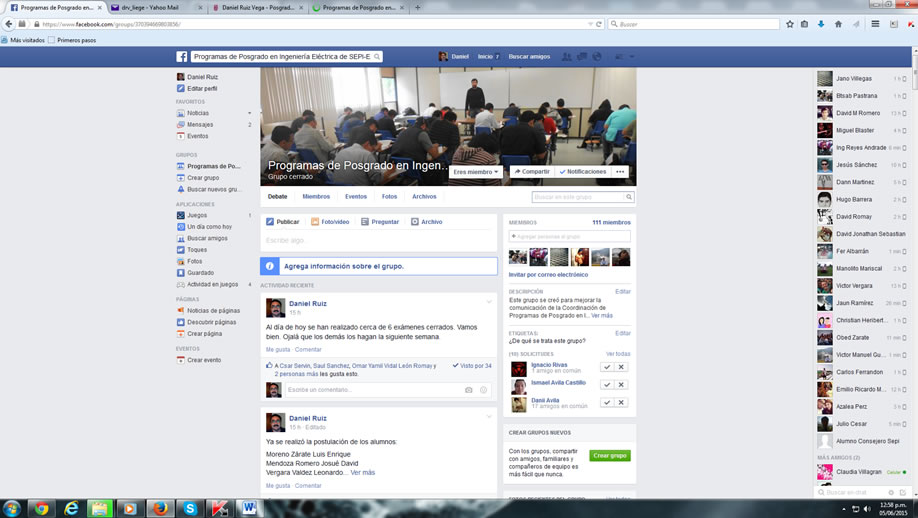Viewport: 918px width, 518px height.
Task: Open chat settings gear icon
Action: tap(891, 493)
